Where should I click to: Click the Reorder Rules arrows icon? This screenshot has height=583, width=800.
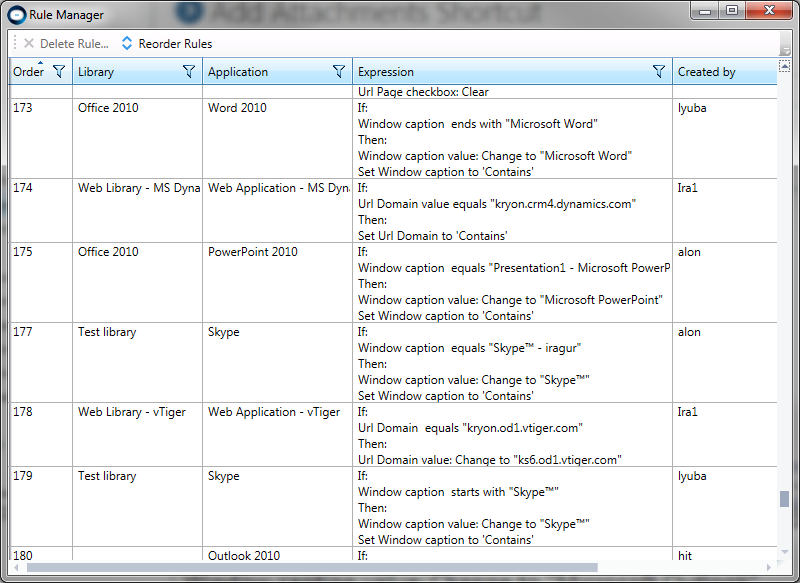(x=127, y=44)
